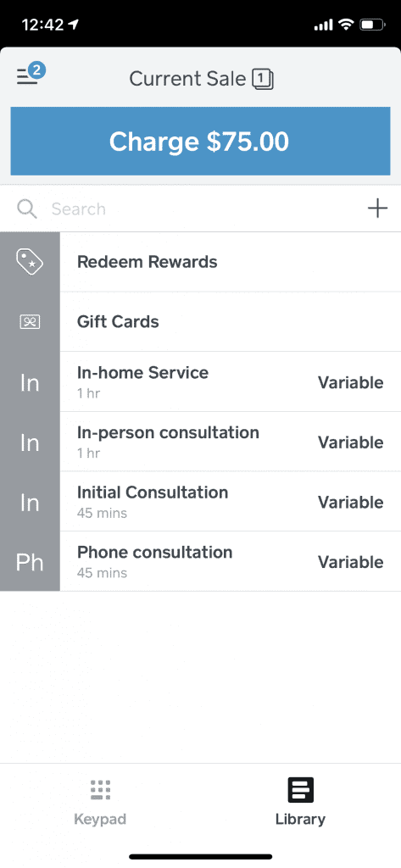Tap the Ph tile for Phone consultation

(x=30, y=561)
